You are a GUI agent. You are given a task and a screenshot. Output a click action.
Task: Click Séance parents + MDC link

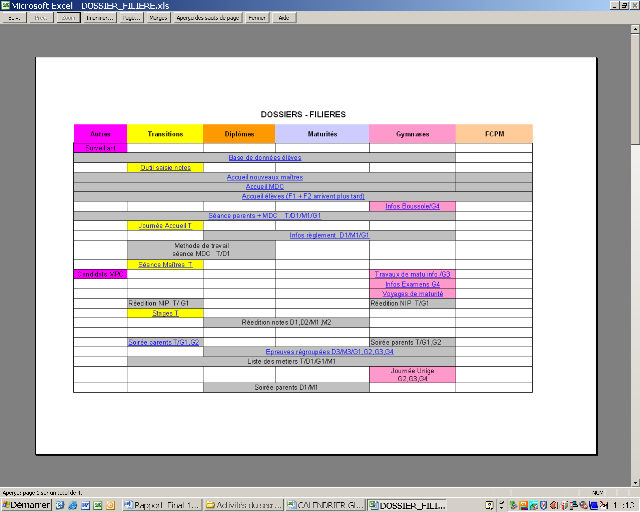[265, 216]
